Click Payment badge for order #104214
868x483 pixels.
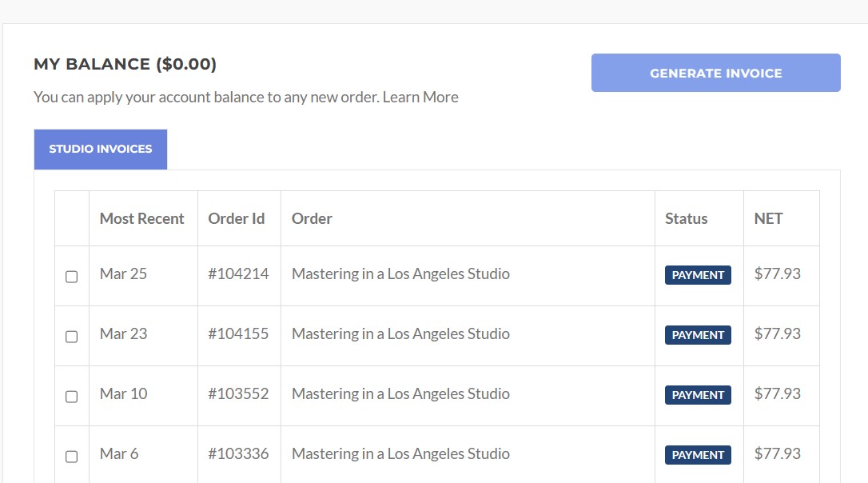pos(698,275)
